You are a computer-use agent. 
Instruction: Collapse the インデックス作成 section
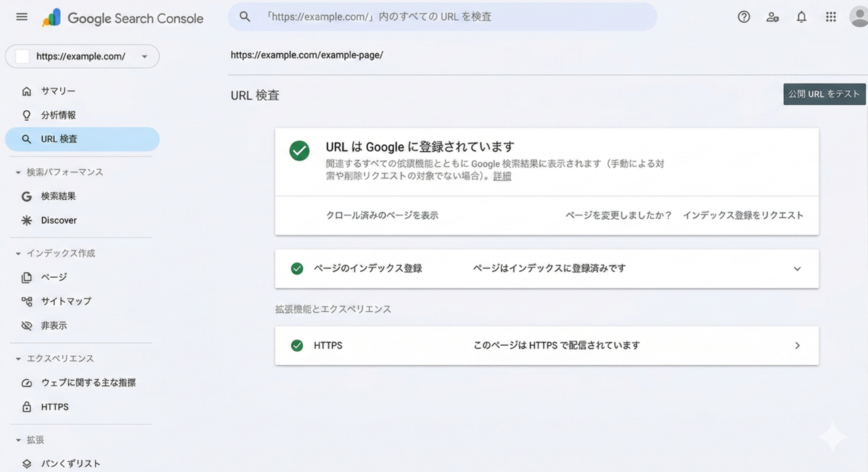tap(18, 254)
